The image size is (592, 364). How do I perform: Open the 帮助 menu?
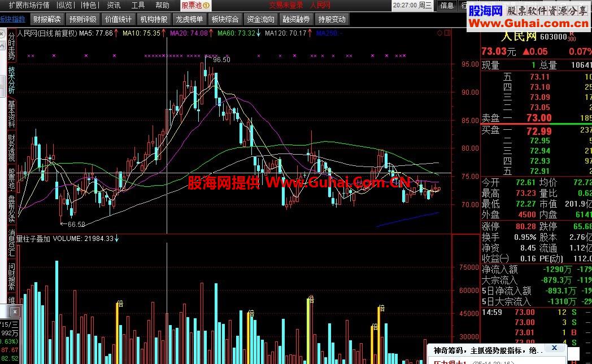162,5
